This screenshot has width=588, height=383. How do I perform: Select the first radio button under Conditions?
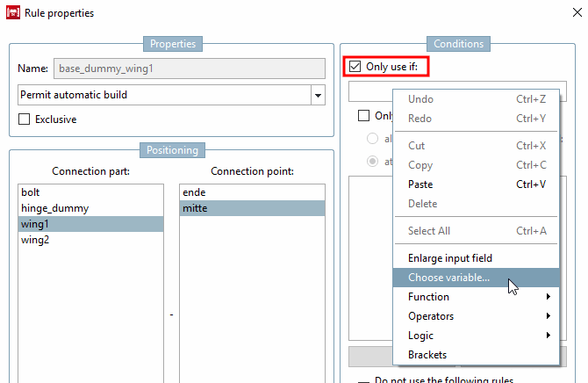[373, 139]
